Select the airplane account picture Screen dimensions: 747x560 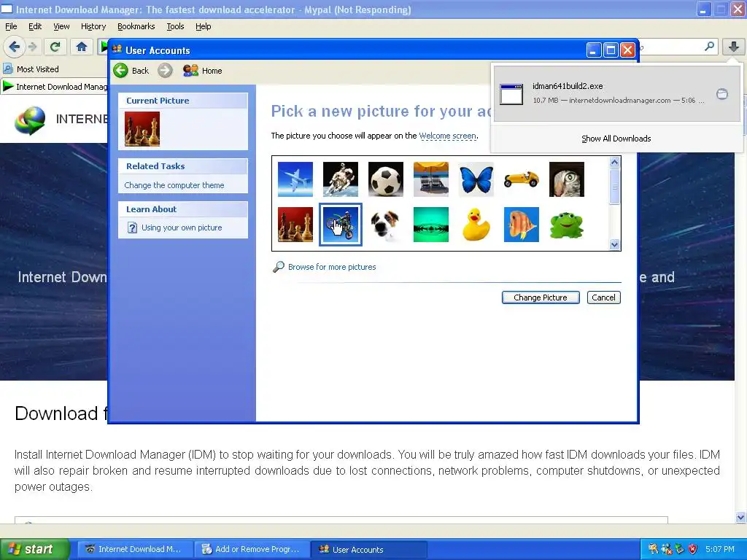tap(295, 179)
